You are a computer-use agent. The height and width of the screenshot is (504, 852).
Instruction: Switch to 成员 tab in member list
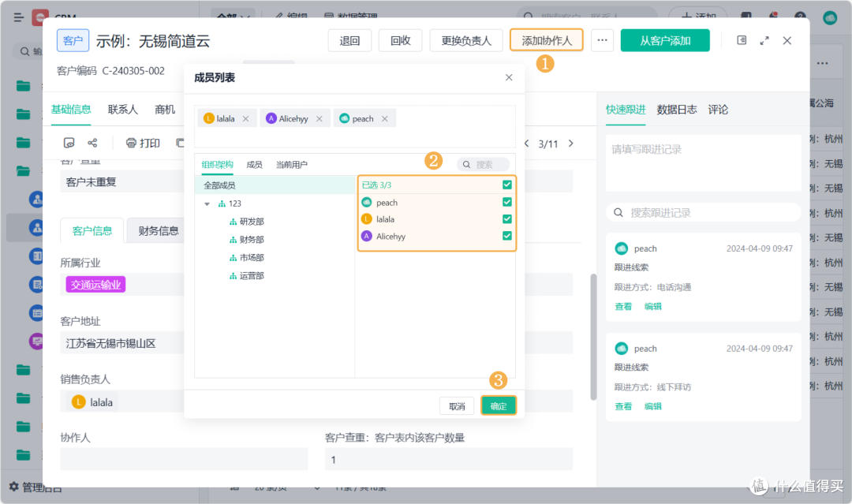click(x=254, y=165)
